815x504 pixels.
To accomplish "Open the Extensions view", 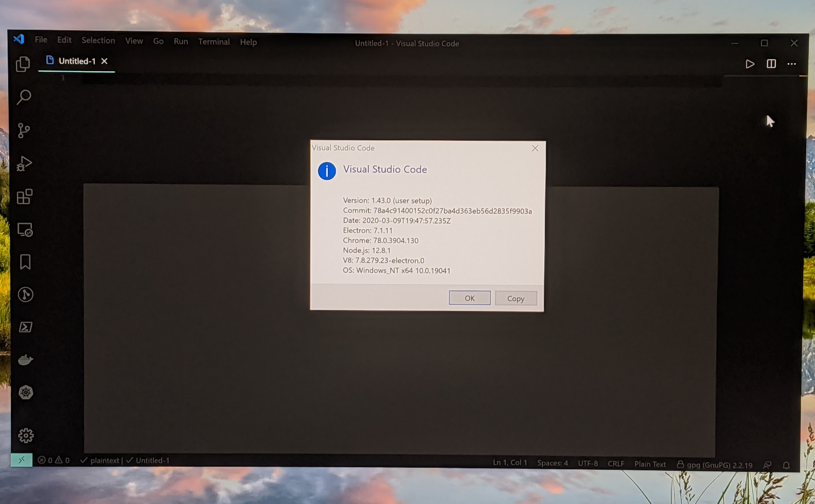I will 25,196.
